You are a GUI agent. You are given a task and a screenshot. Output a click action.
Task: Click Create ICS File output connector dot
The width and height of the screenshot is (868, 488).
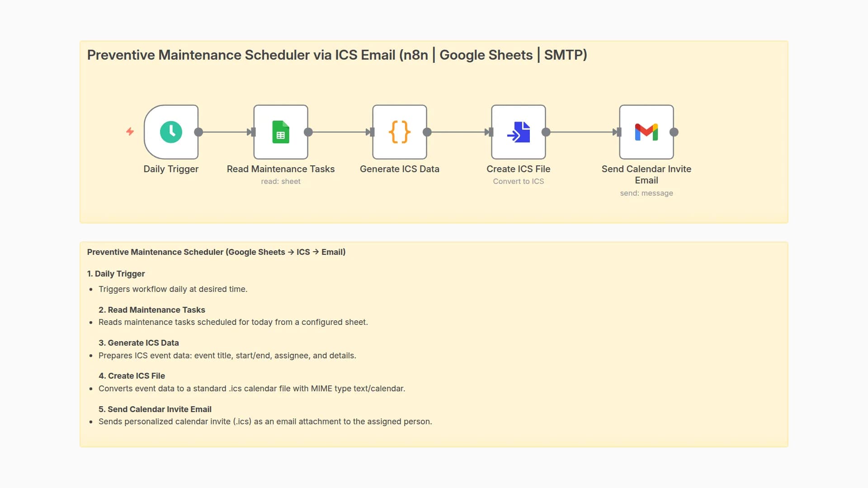546,132
